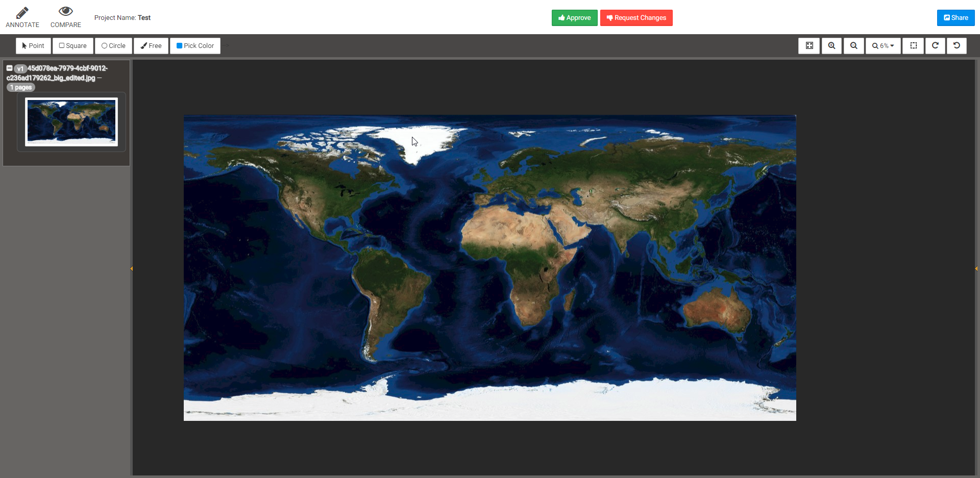Rotate the image counterclockwise
980x478 pixels.
coord(957,45)
